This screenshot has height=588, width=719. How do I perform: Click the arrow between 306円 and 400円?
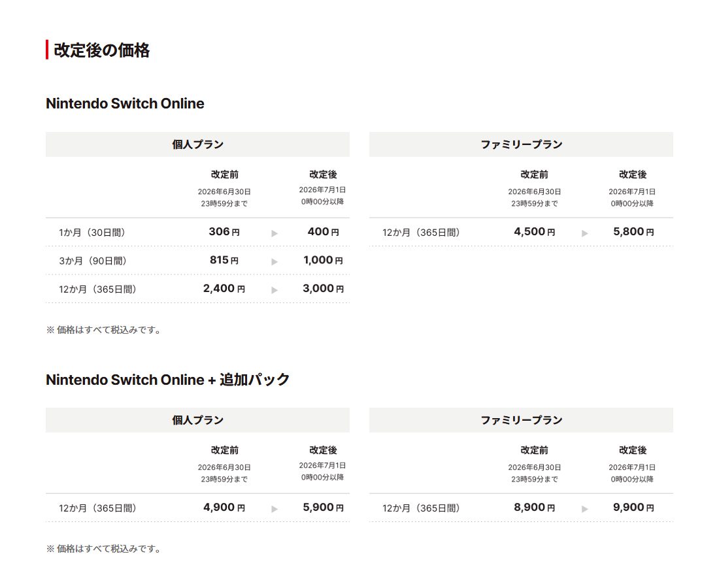coord(275,233)
